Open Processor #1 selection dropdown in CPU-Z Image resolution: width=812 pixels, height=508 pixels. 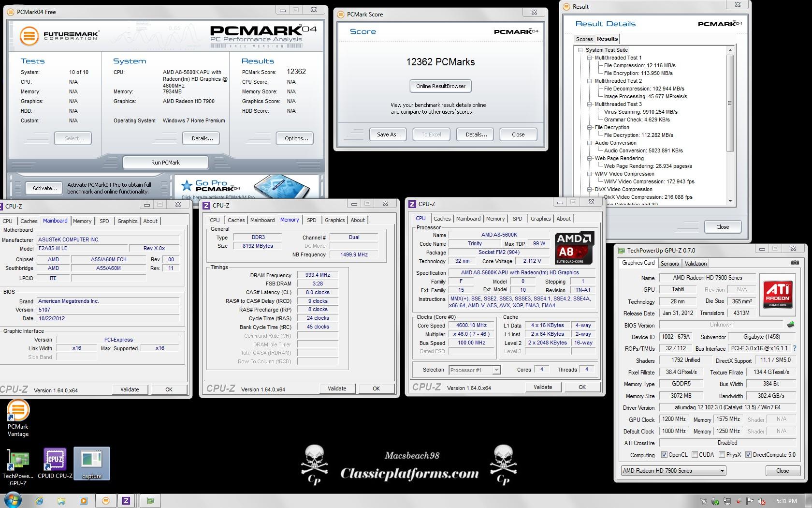point(474,370)
